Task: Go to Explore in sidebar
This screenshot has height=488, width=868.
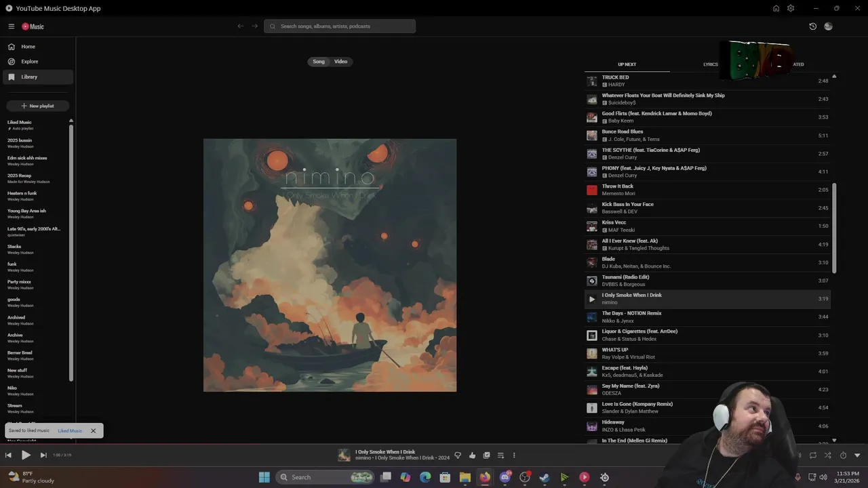Action: 38,62
